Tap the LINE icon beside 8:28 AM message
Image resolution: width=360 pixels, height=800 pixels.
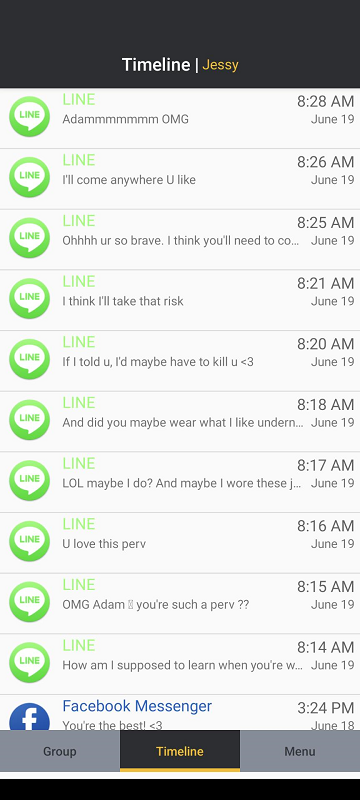(x=30, y=117)
